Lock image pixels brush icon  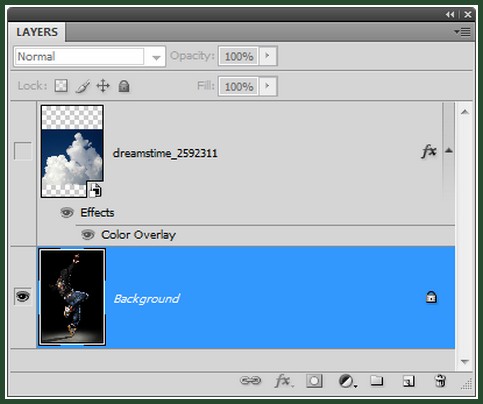pyautogui.click(x=83, y=86)
